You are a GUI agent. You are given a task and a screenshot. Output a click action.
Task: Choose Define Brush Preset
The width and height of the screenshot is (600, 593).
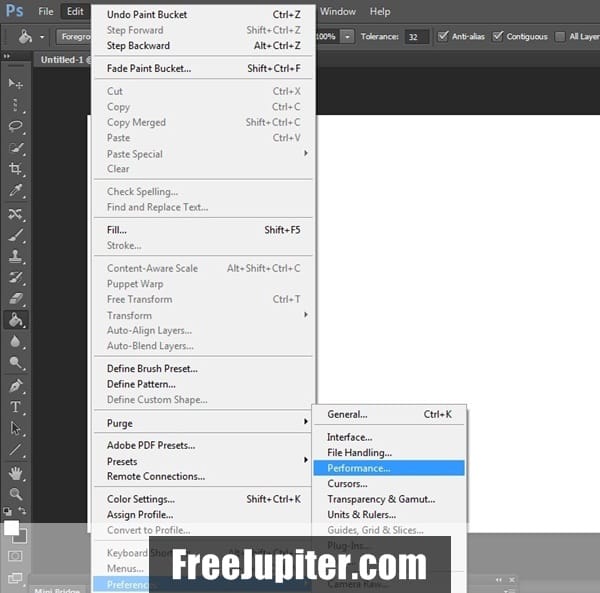click(203, 369)
